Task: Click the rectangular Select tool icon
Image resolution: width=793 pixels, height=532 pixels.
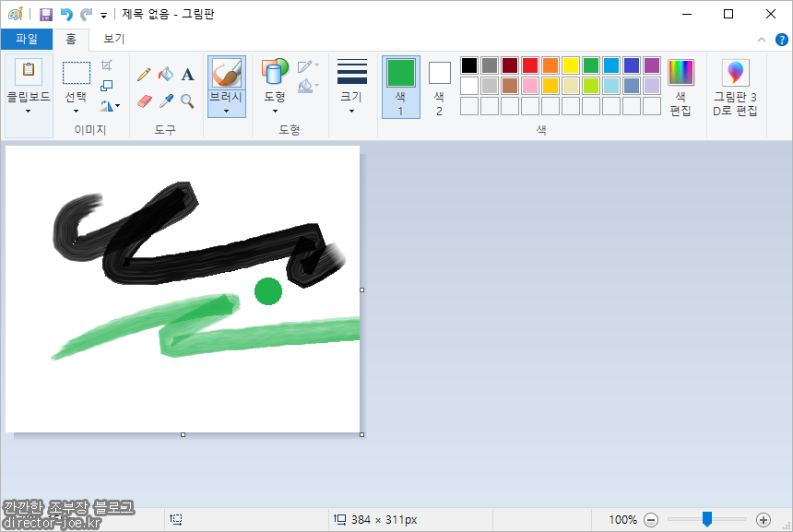Action: (x=77, y=73)
